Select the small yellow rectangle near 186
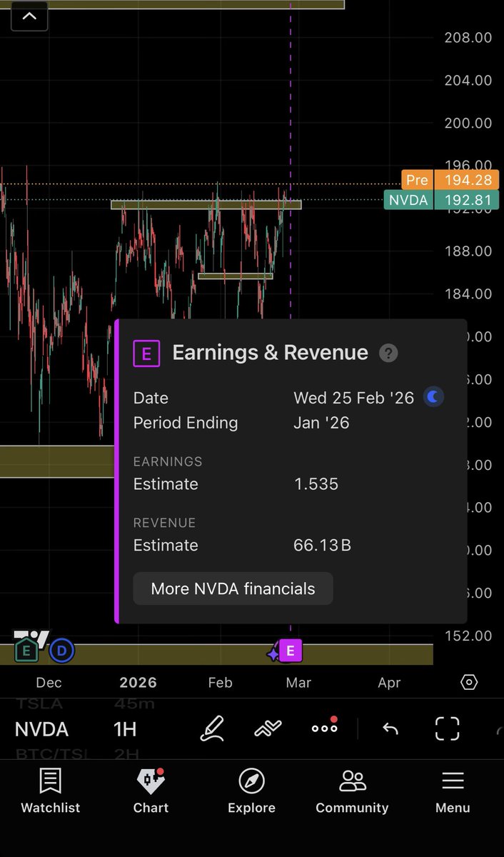Screen dimensions: 504x857 click(x=235, y=276)
